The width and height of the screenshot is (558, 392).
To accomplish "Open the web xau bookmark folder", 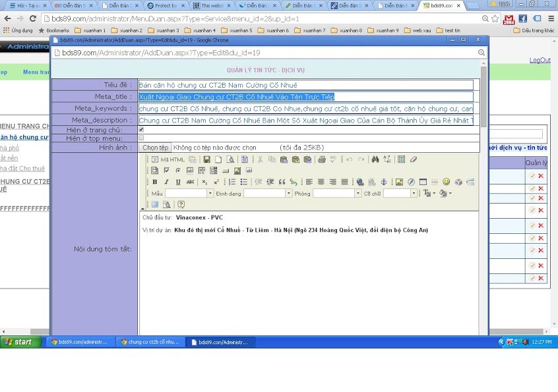I will point(418,30).
